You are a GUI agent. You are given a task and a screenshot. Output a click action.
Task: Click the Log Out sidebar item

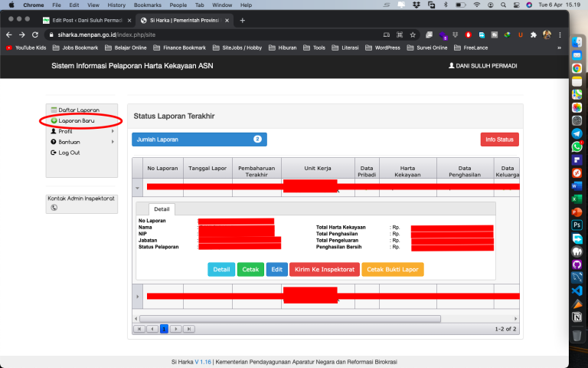coord(69,153)
